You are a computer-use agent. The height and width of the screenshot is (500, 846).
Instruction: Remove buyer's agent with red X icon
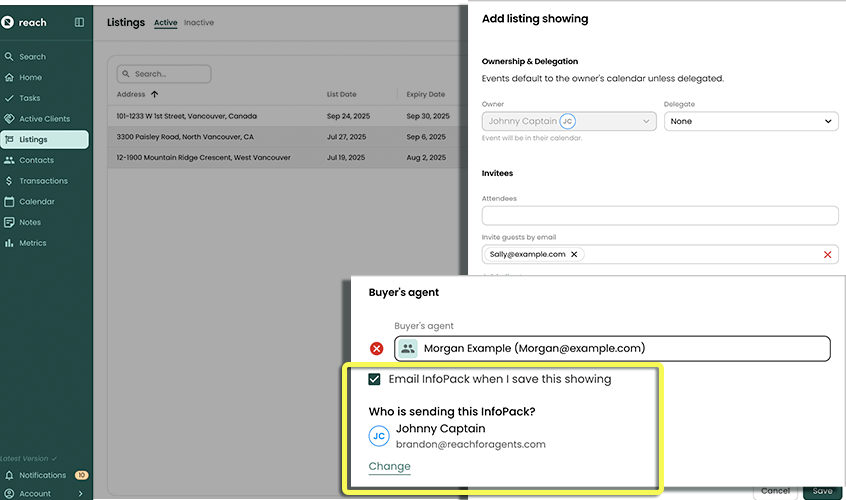click(377, 349)
